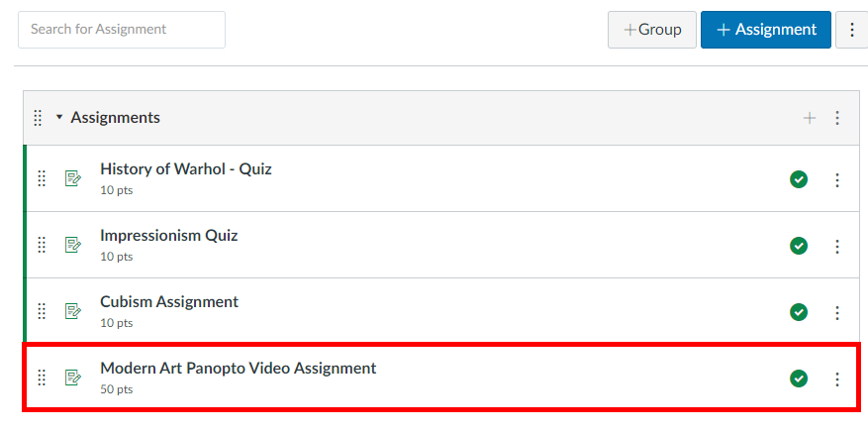Open options menu for Impressionism Quiz

point(837,246)
